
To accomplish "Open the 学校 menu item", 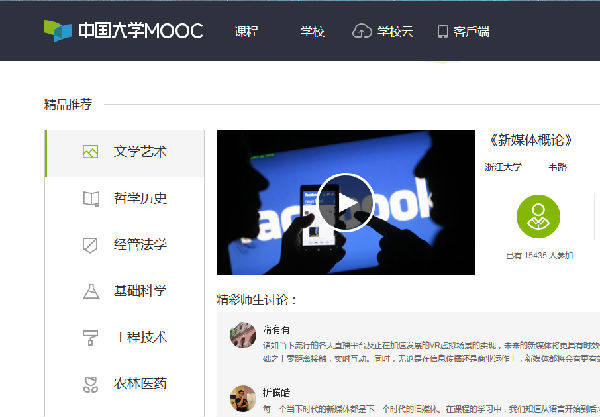I will pos(312,31).
